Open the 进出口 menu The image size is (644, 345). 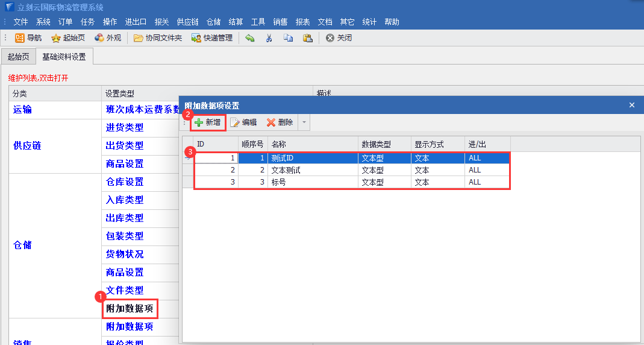click(x=136, y=22)
